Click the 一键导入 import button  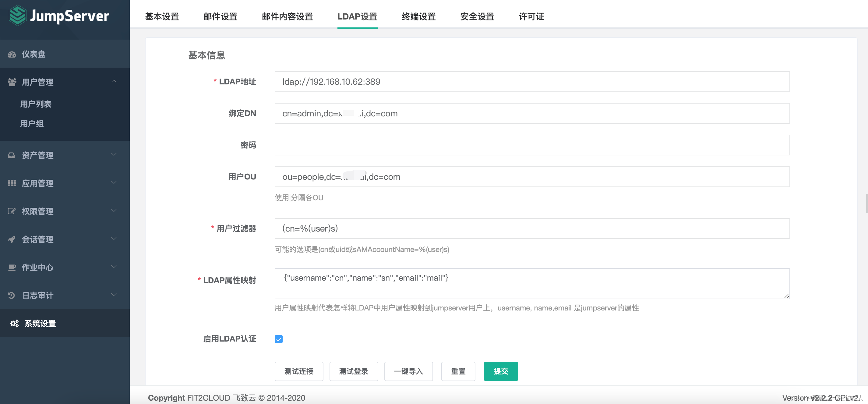point(408,371)
